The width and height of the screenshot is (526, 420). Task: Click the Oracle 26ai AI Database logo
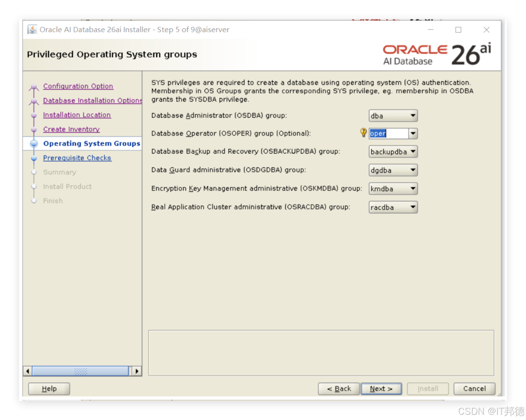click(437, 55)
